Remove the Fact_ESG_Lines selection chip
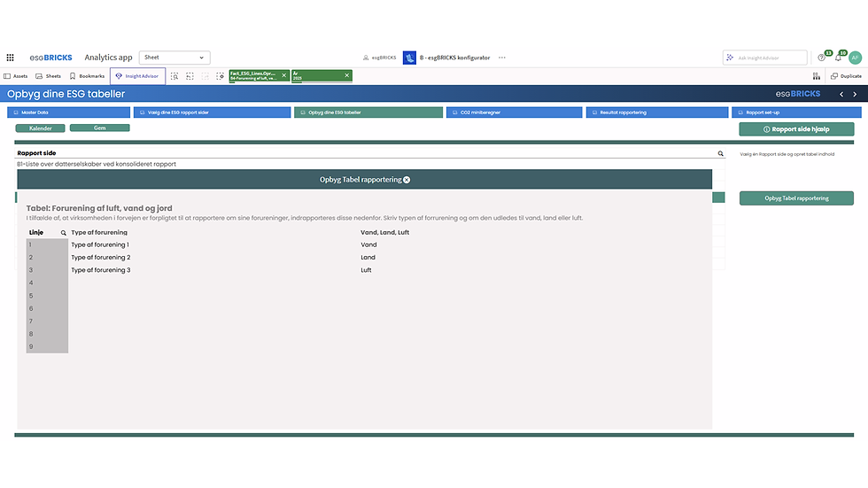Screen dimensions: 868x488 tap(284, 76)
